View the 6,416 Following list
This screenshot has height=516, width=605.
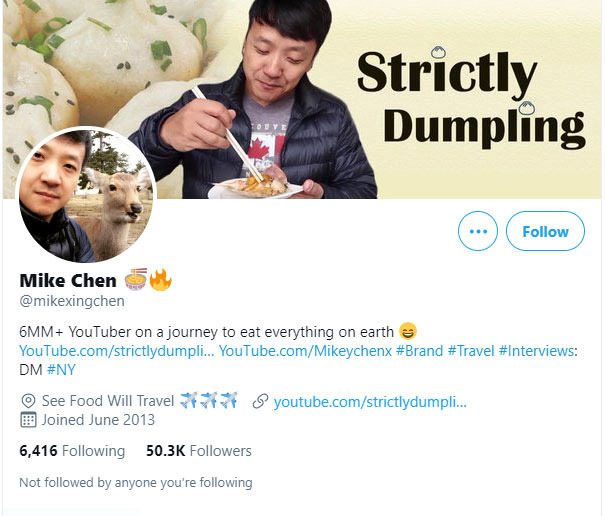click(72, 451)
